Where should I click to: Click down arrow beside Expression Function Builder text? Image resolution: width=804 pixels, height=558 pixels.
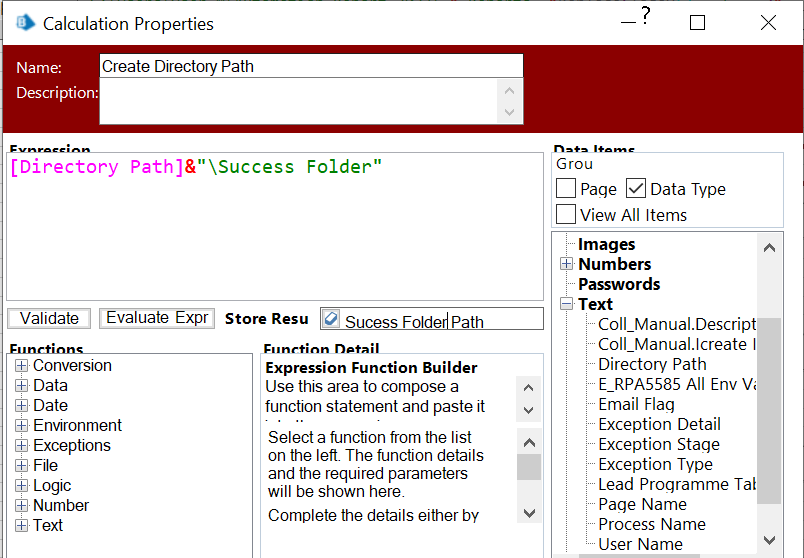coord(529,410)
